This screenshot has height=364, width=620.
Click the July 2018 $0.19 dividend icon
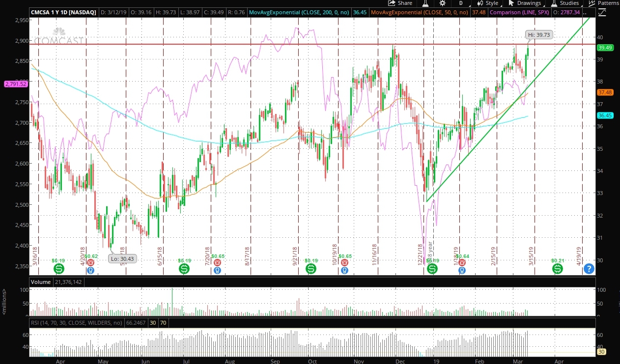point(184,269)
